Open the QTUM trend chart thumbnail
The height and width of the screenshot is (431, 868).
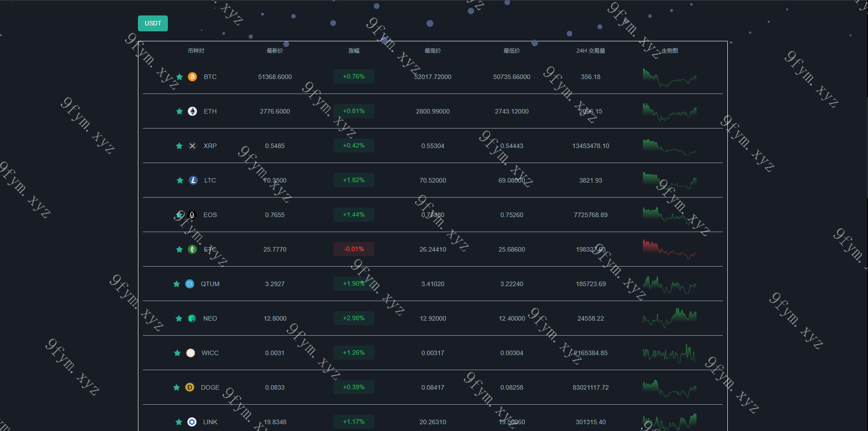(x=670, y=284)
